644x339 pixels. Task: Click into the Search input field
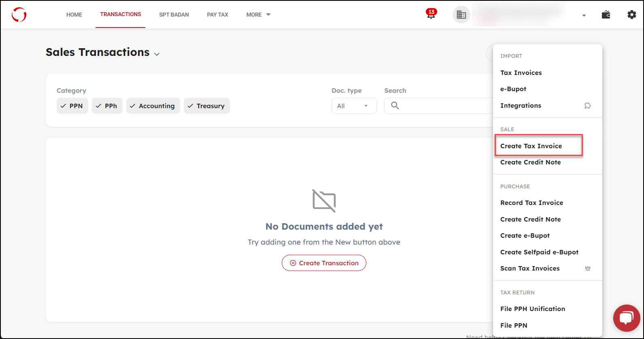[441, 106]
